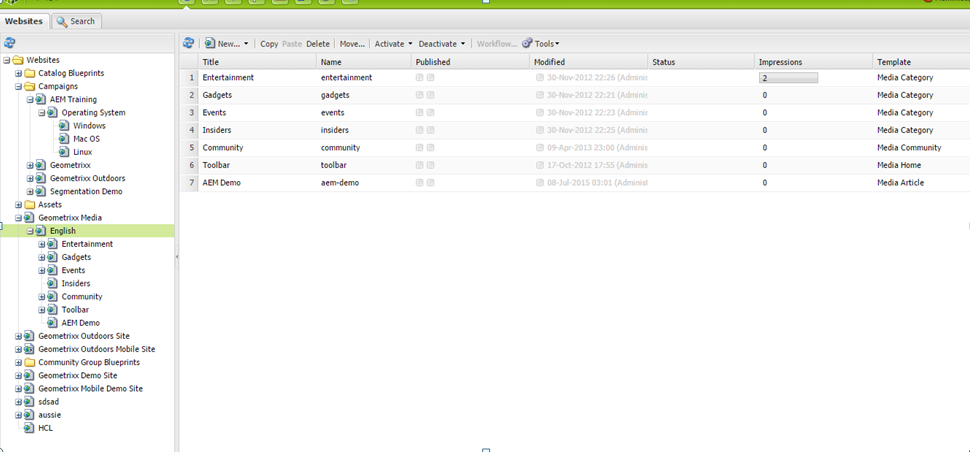Click the Assets folder icon
This screenshot has width=970, height=452.
[29, 204]
